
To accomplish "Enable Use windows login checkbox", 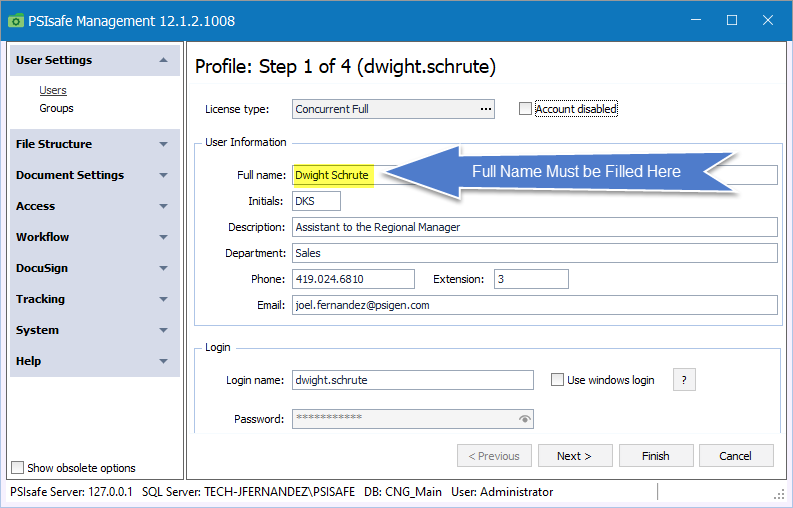I will pyautogui.click(x=557, y=379).
